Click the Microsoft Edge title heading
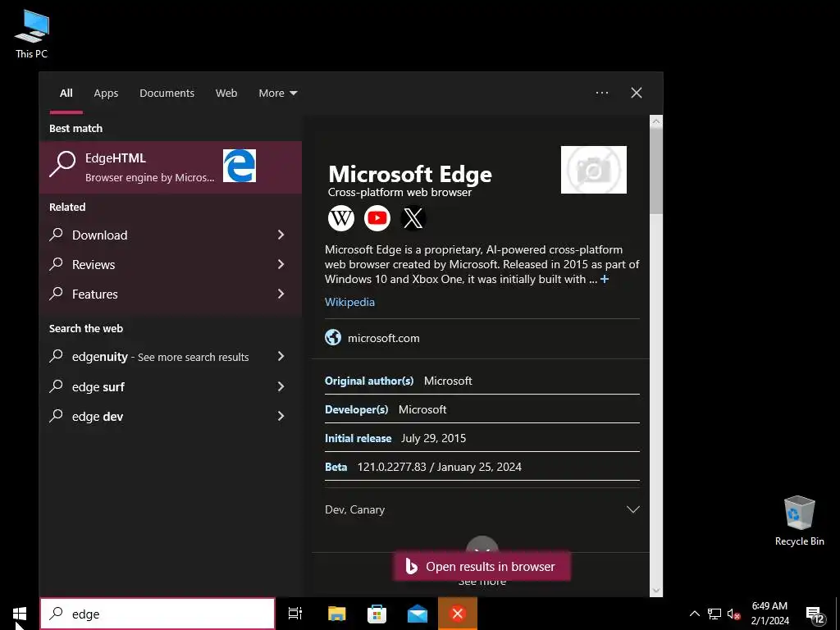 coord(410,174)
